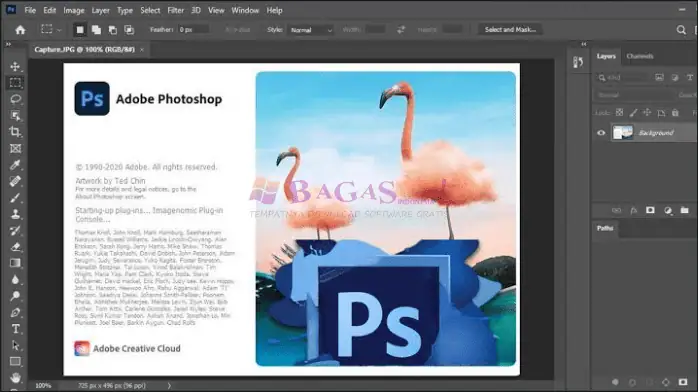Open status bar info arrow
Screen dimensions: 698x392
pyautogui.click(x=169, y=386)
